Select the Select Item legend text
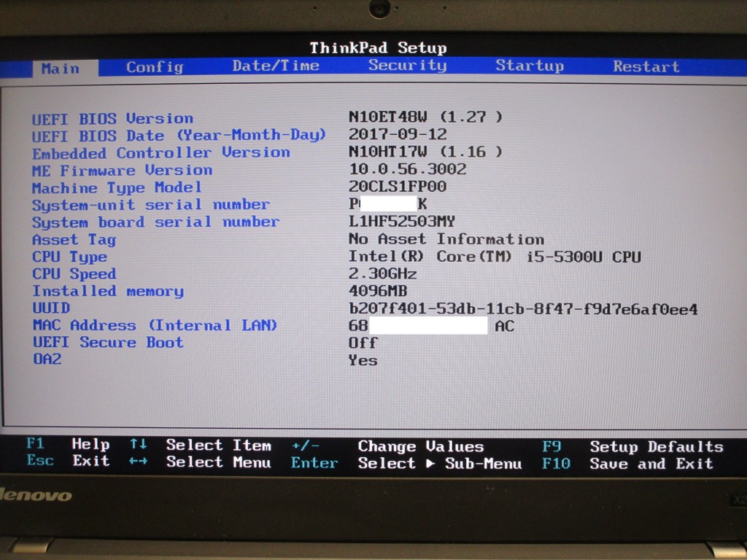 [219, 446]
